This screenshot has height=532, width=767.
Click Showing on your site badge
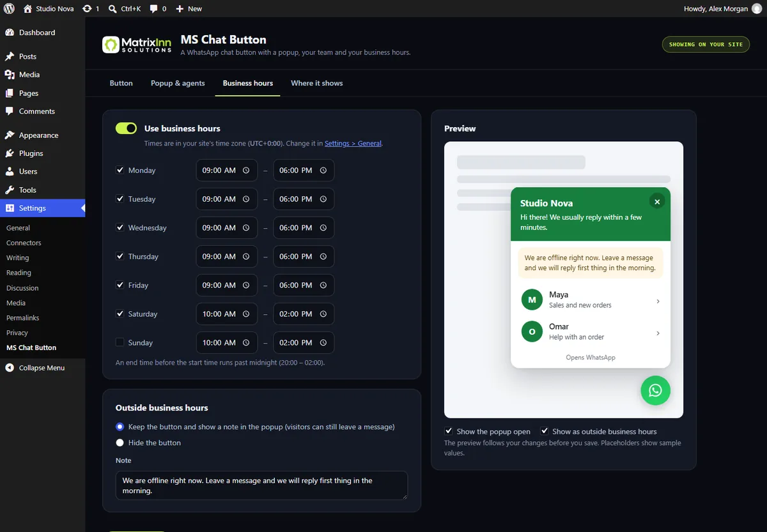[x=706, y=44]
